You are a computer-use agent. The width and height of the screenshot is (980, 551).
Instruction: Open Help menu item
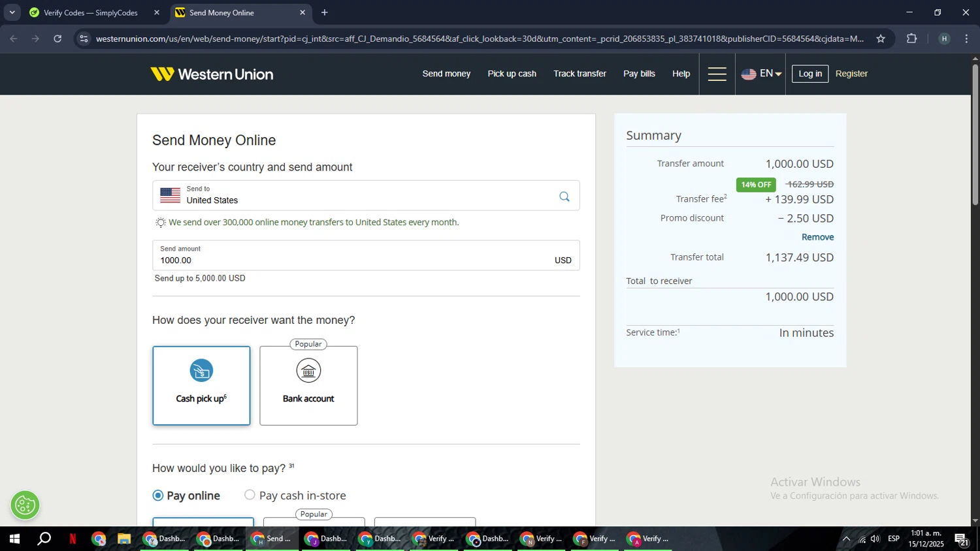(681, 74)
